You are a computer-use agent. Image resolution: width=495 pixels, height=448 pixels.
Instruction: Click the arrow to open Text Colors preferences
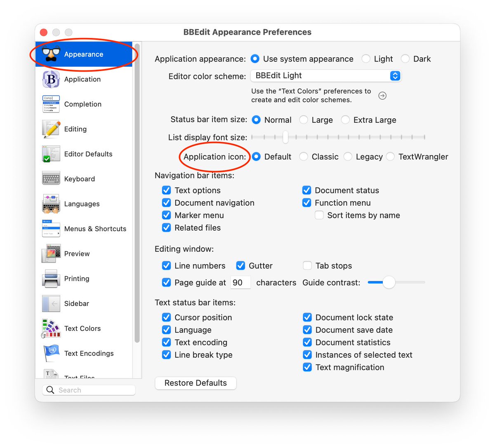click(x=382, y=96)
